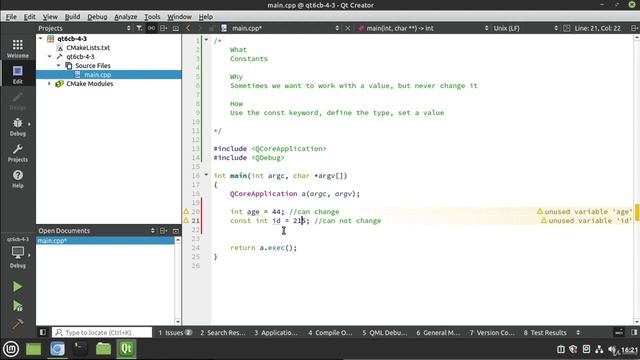Open more output panes selector arrows
The height and width of the screenshot is (360, 640).
578,332
